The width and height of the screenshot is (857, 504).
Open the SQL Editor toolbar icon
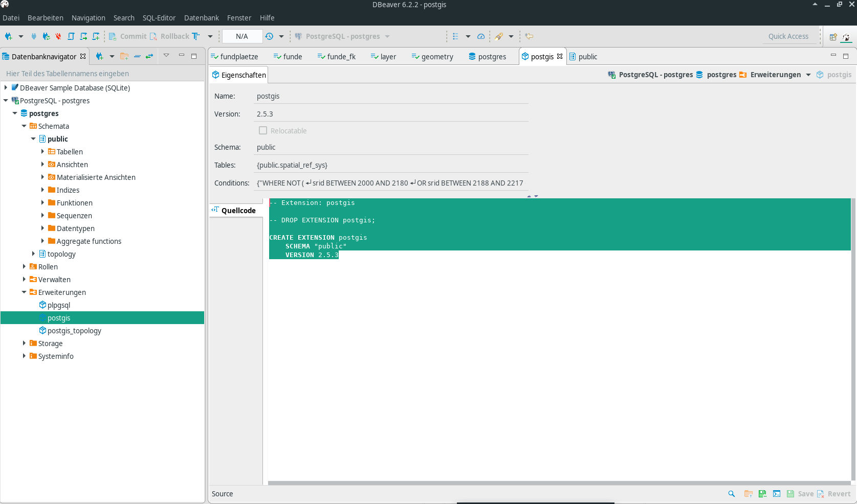[71, 36]
